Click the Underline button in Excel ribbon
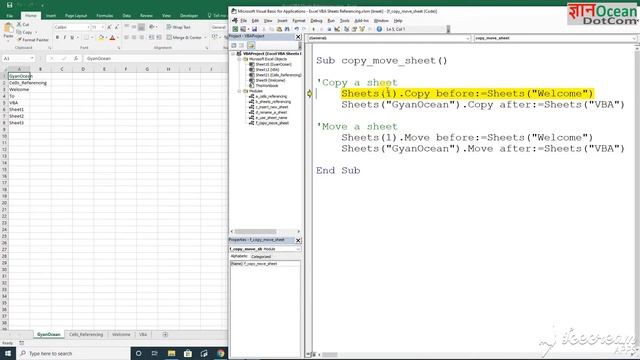This screenshot has width=640, height=360. pyautogui.click(x=72, y=38)
